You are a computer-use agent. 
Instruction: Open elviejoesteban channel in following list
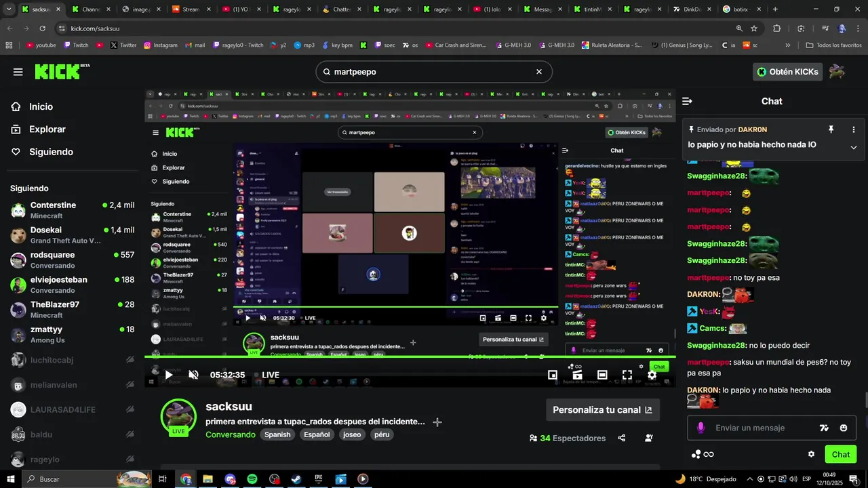(72, 285)
